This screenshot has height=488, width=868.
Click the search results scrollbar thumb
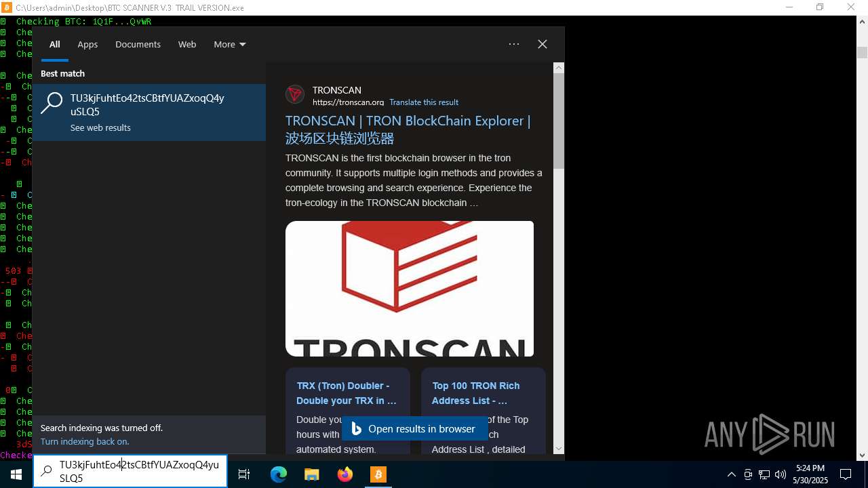click(x=559, y=121)
